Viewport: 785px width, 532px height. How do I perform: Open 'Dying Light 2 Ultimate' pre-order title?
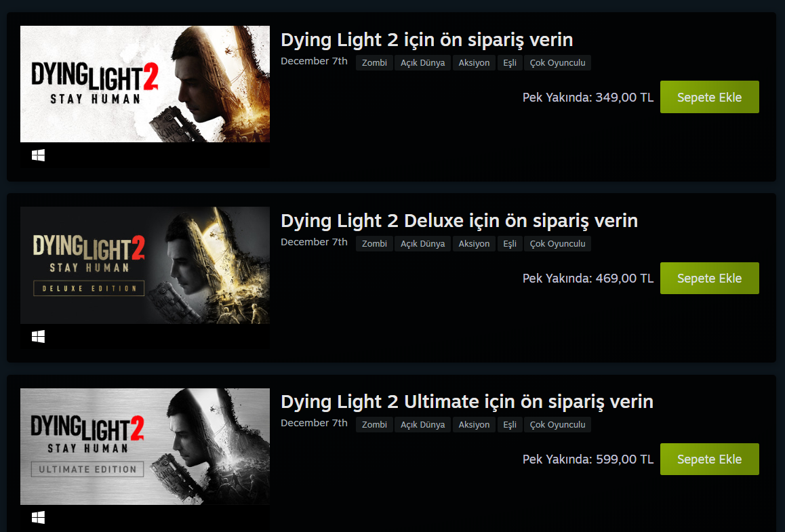pyautogui.click(x=467, y=402)
